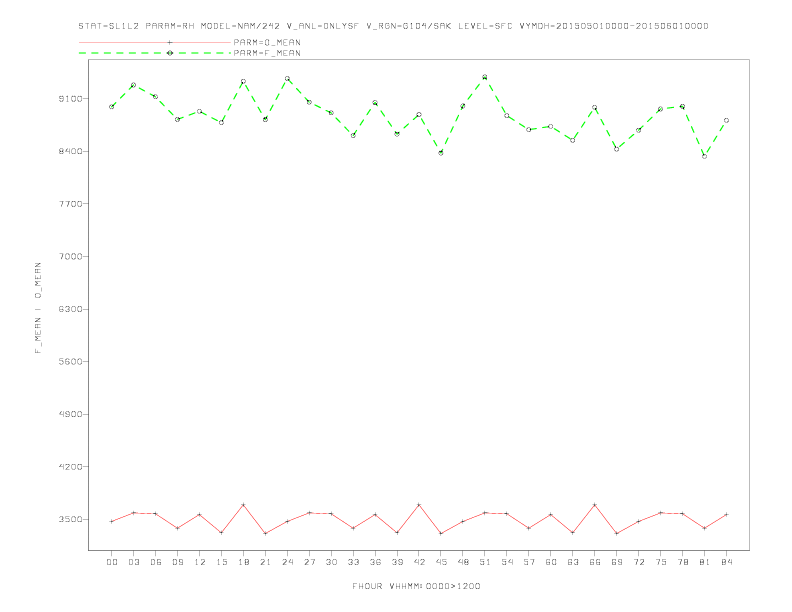Screen dimensions: 792x612
Task: Click the green F_MEAN data point at hour 51
Action: click(485, 77)
